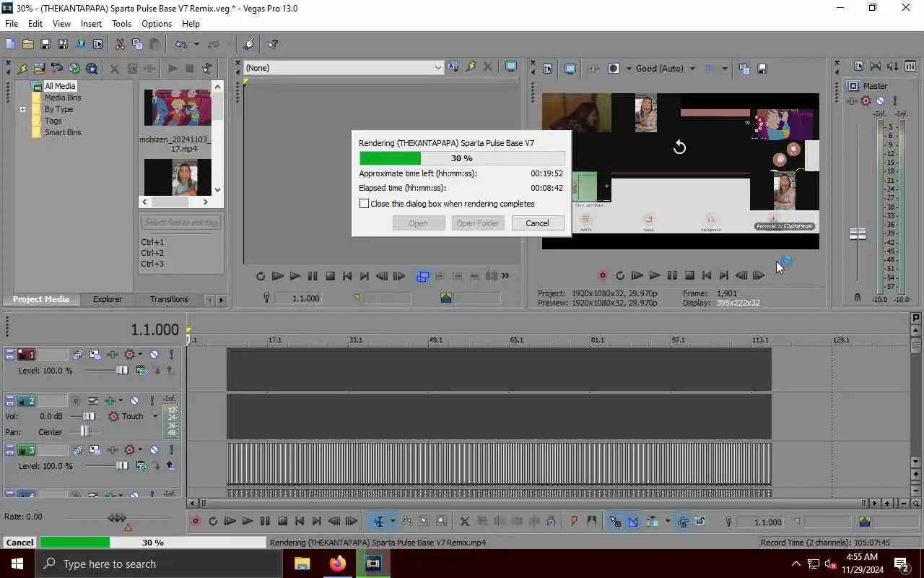Open the Insert menu
This screenshot has height=578, width=924.
coord(91,24)
